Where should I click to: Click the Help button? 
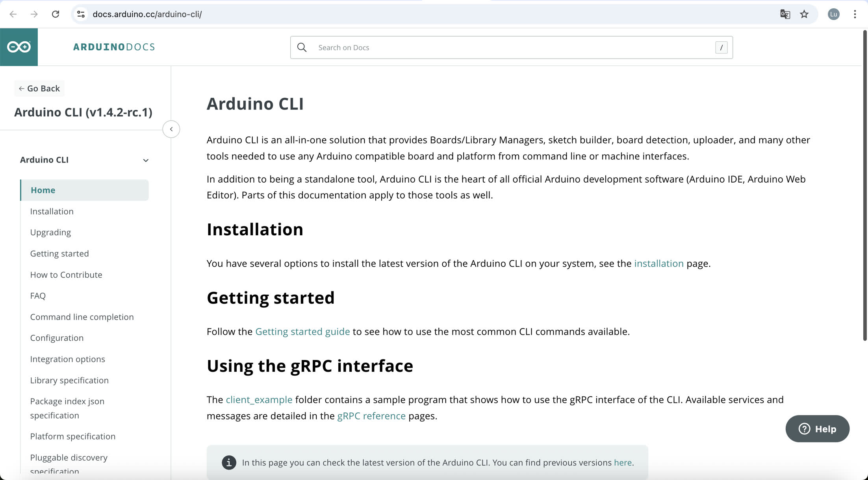pyautogui.click(x=817, y=428)
